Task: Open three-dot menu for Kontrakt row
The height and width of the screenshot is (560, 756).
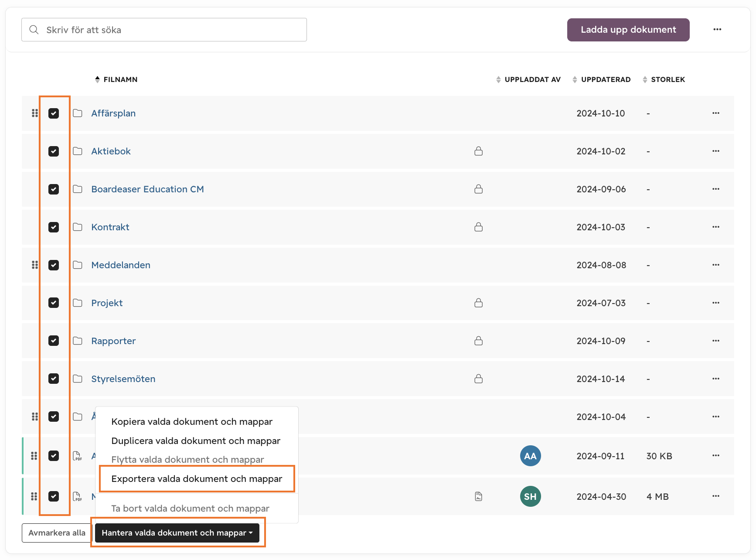Action: (715, 227)
